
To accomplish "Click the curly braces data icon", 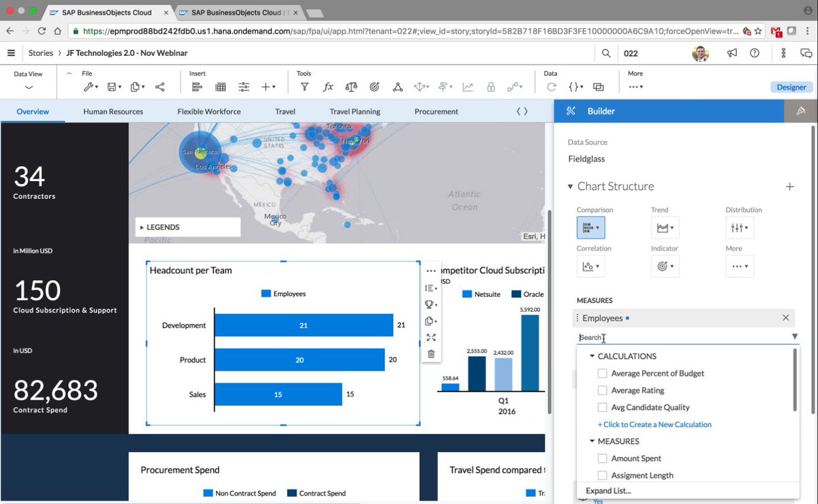I will pyautogui.click(x=576, y=87).
